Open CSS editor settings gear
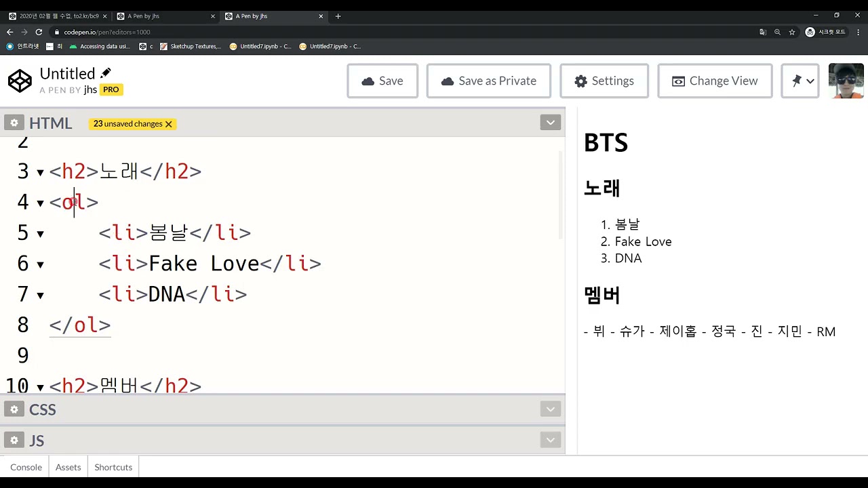Viewport: 868px width, 488px height. (14, 409)
